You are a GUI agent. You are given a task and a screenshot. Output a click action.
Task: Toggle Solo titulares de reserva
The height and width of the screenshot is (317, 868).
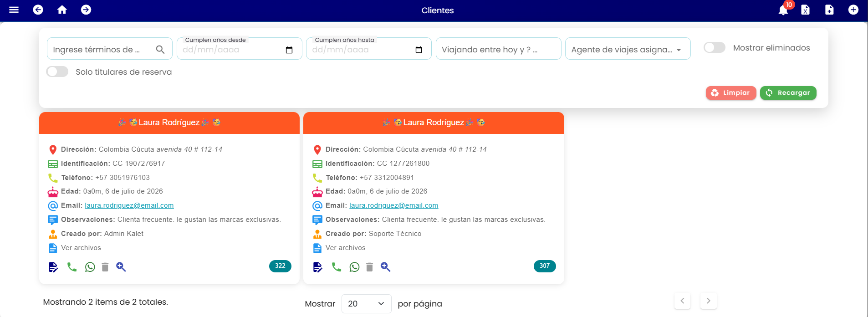tap(57, 72)
